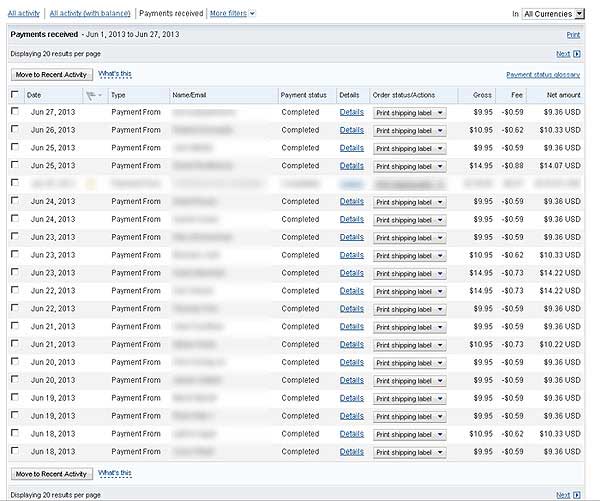Image resolution: width=600 pixels, height=501 pixels.
Task: Click the bottom Next page arrow icon
Action: 577,494
